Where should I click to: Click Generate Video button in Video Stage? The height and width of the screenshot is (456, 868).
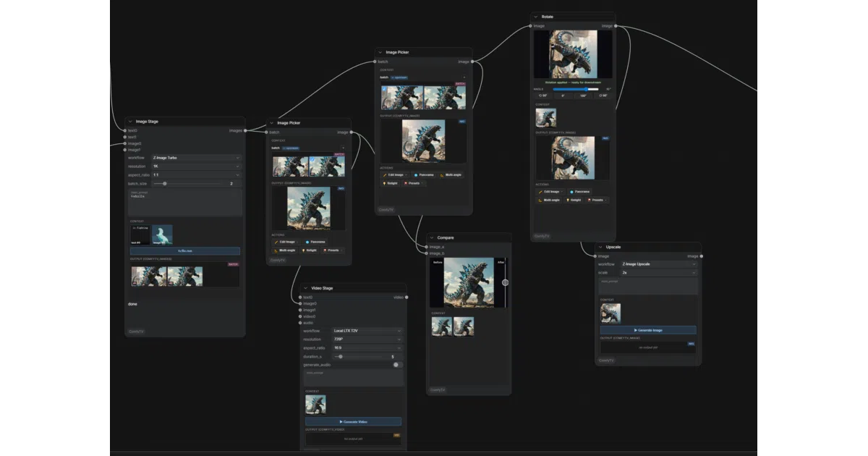coord(353,421)
